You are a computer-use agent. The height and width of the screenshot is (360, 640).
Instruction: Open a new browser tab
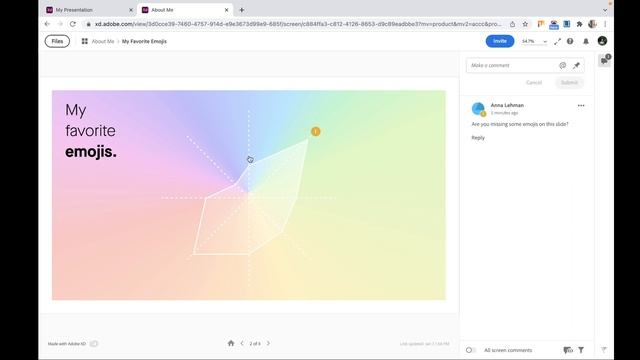coord(242,10)
